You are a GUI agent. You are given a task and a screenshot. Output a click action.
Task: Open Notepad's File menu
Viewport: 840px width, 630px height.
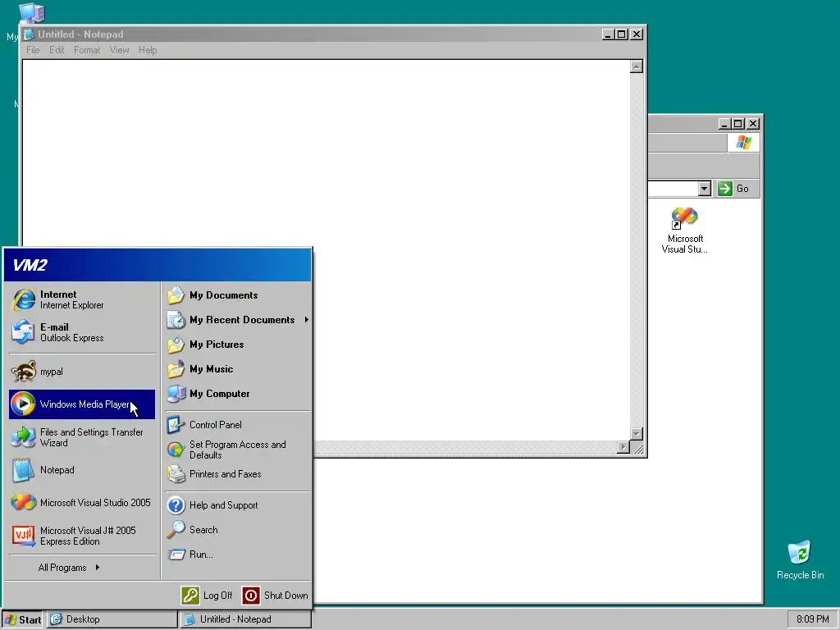point(33,50)
